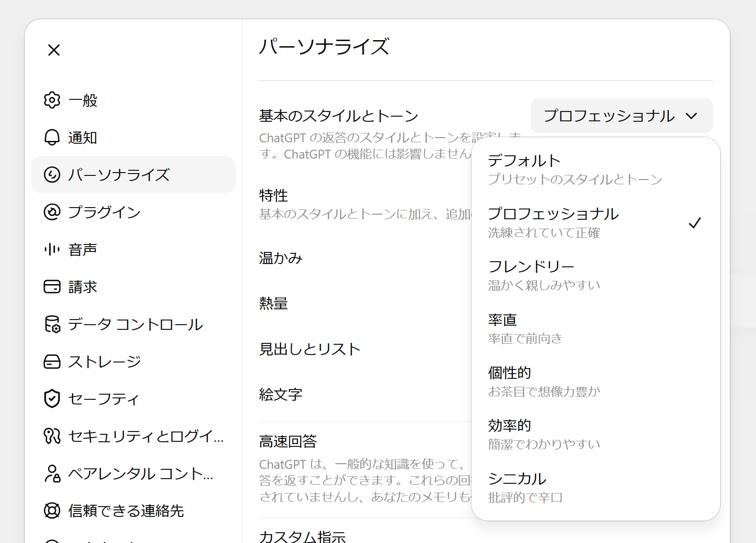Click the パーソナライズ page title
The width and height of the screenshot is (756, 543).
pos(324,47)
